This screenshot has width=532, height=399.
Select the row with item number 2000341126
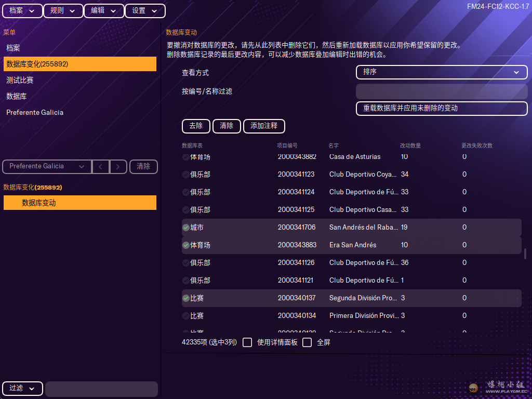tap(296, 263)
